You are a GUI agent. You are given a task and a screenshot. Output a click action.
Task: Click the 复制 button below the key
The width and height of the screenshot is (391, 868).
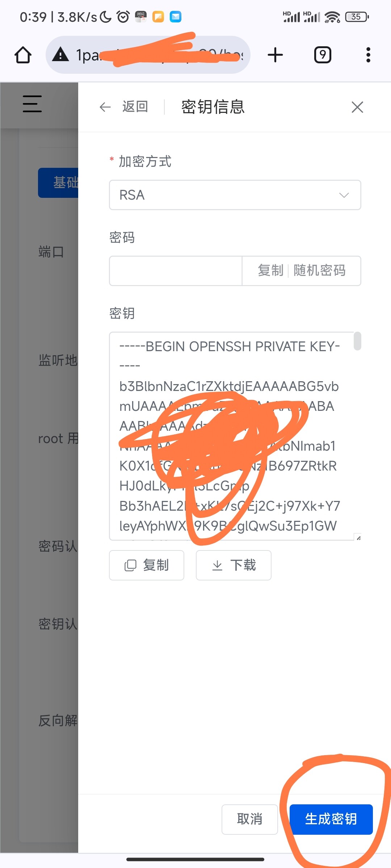click(x=147, y=565)
